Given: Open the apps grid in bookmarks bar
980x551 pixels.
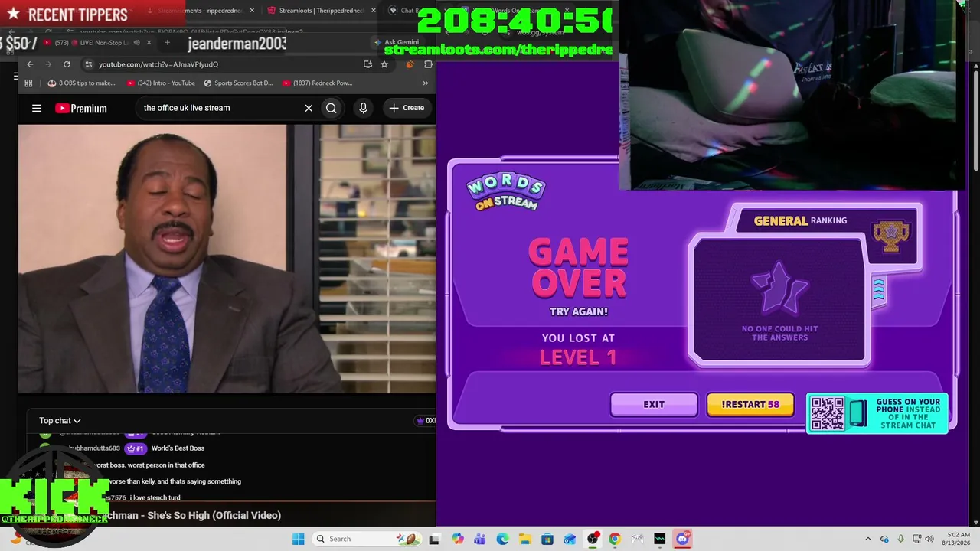Looking at the screenshot, I should [x=29, y=83].
